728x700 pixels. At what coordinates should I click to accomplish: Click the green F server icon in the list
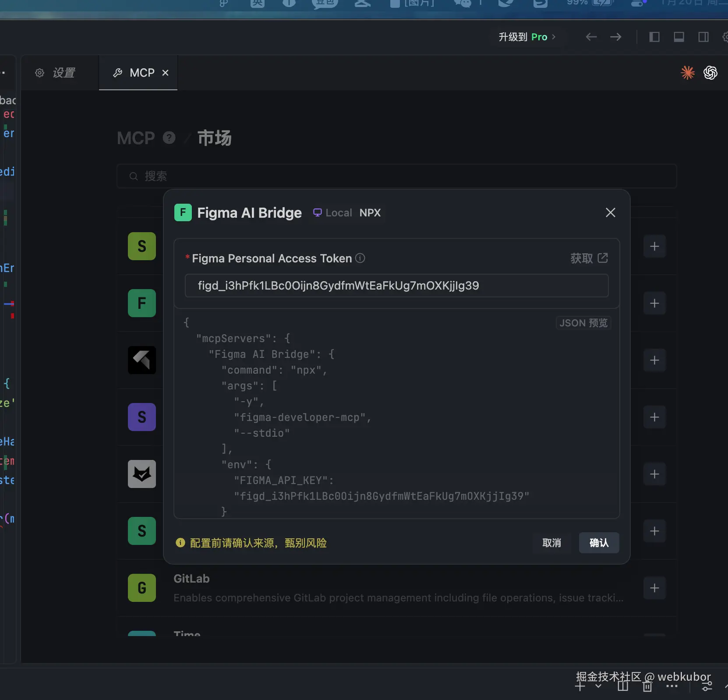[142, 303]
